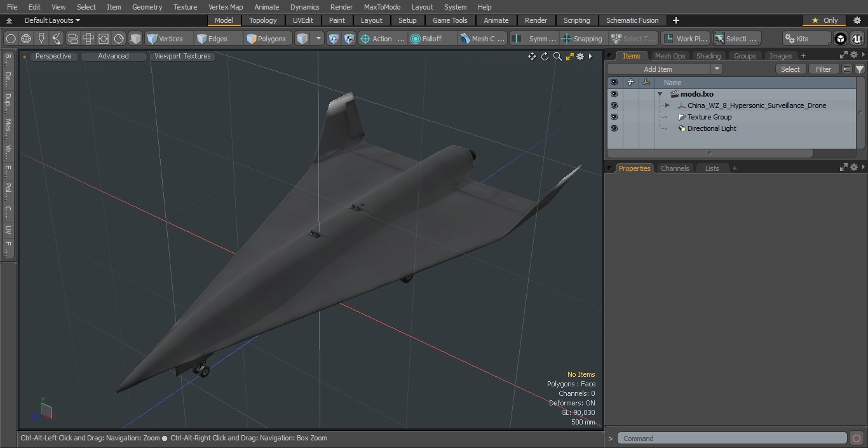Add a new tab next to Images

pos(803,56)
